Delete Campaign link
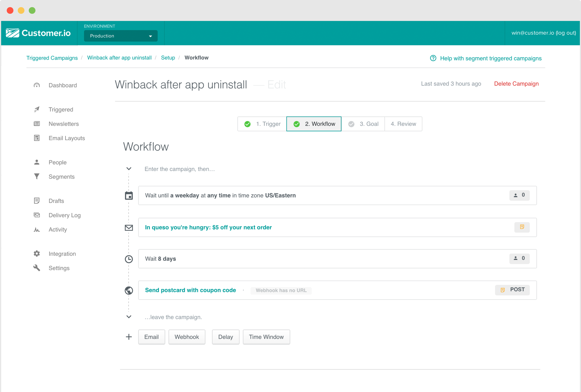The width and height of the screenshot is (581, 392). pos(516,84)
